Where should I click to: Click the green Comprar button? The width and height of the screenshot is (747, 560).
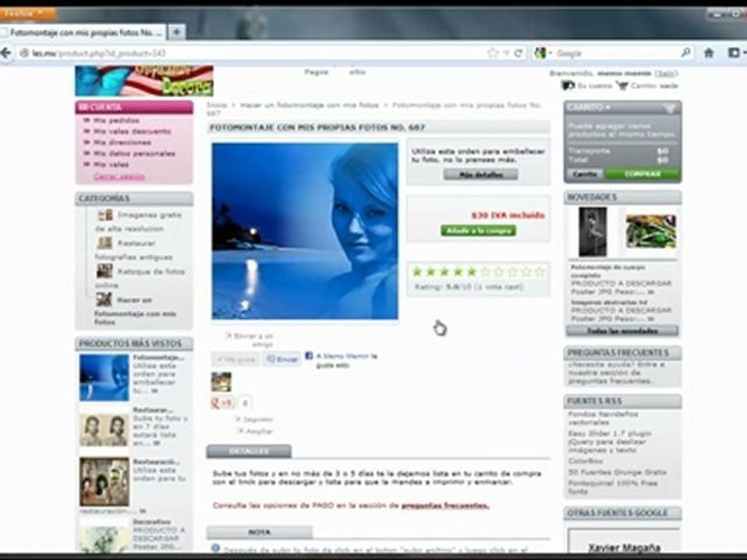(x=642, y=174)
